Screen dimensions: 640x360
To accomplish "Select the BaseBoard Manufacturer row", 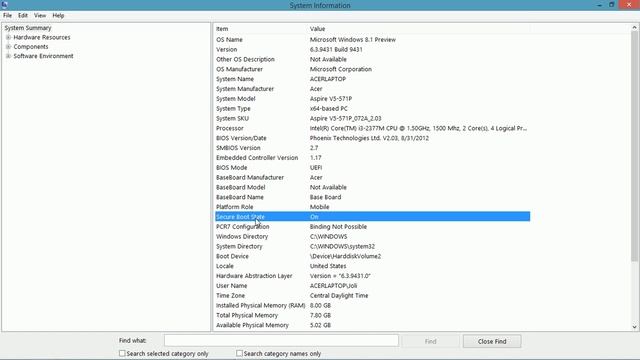I will 372,177.
